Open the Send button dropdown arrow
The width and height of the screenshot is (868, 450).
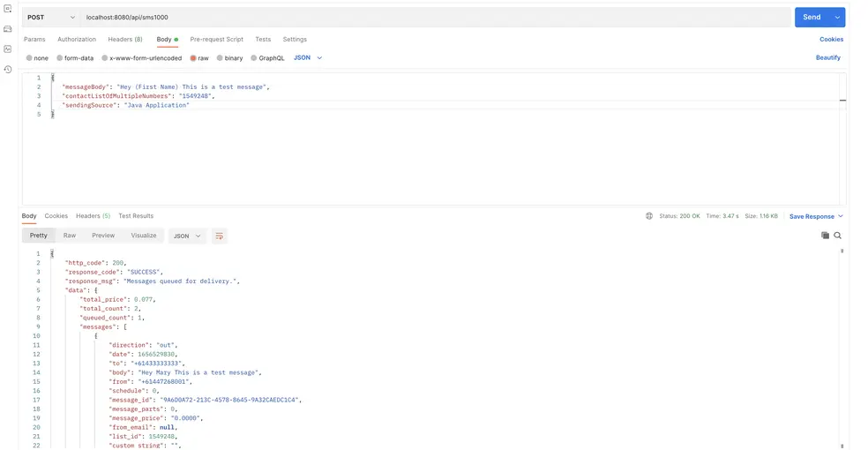coord(837,17)
